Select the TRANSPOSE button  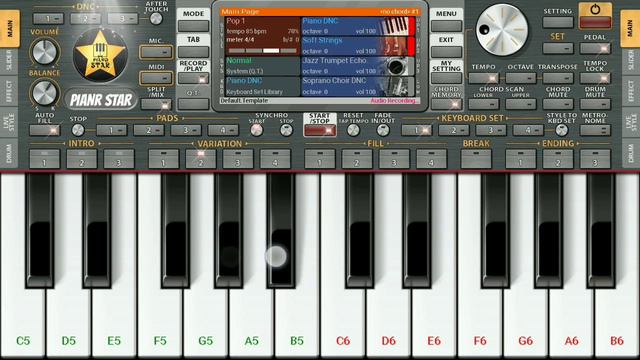pos(558,78)
